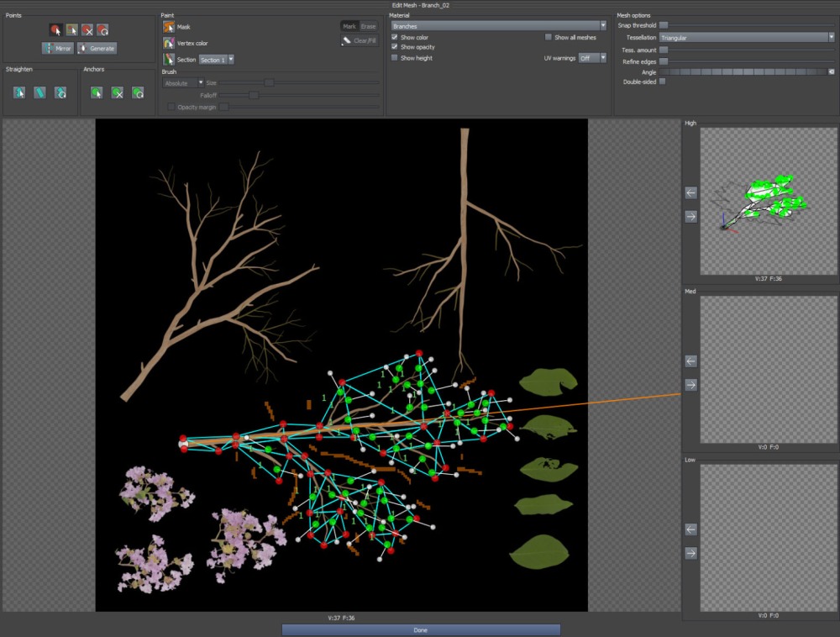Expand the Tessellation Triangular dropdown
This screenshot has width=840, height=637.
(x=747, y=38)
